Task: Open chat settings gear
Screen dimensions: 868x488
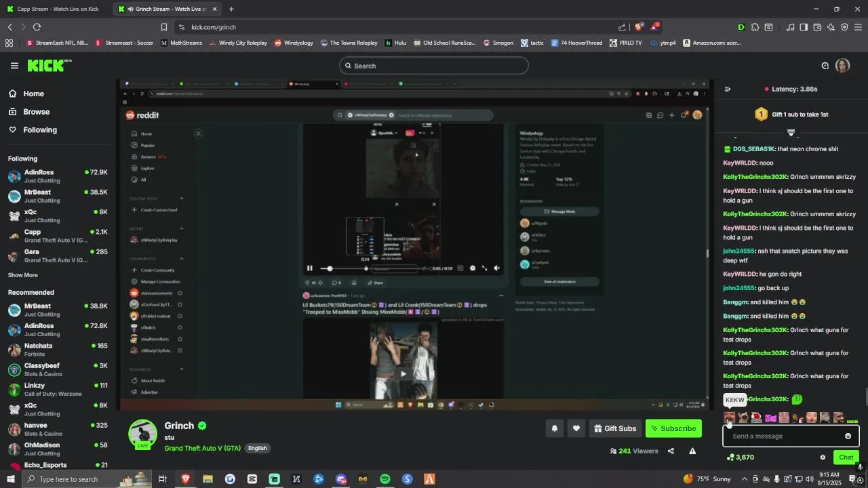Action: click(x=823, y=457)
